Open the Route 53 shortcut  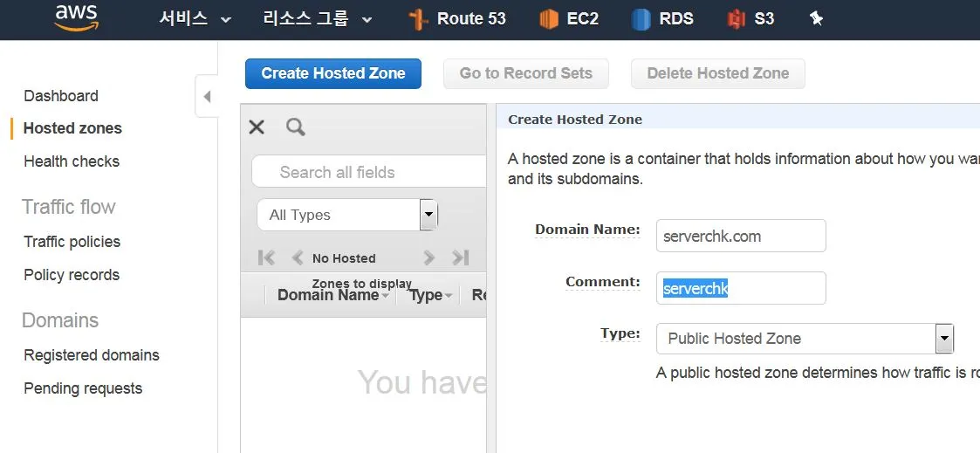tap(457, 19)
